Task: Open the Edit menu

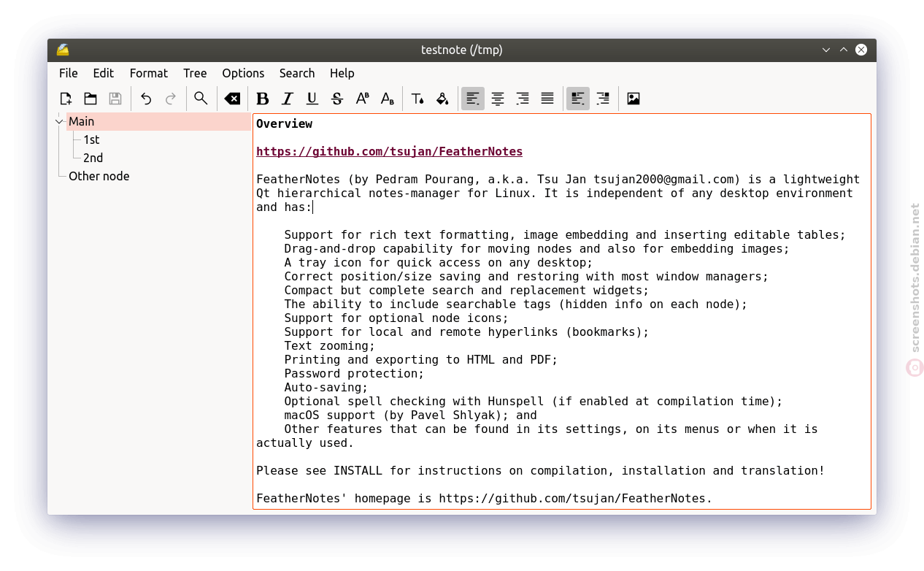Action: [x=104, y=73]
